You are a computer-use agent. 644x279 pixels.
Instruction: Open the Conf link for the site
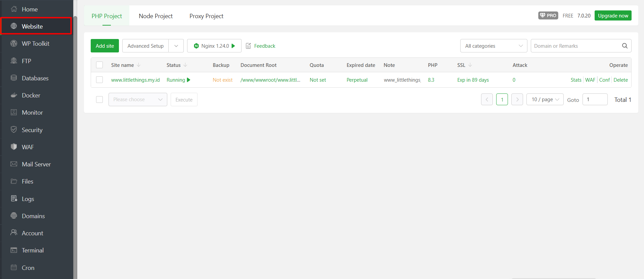pos(604,80)
